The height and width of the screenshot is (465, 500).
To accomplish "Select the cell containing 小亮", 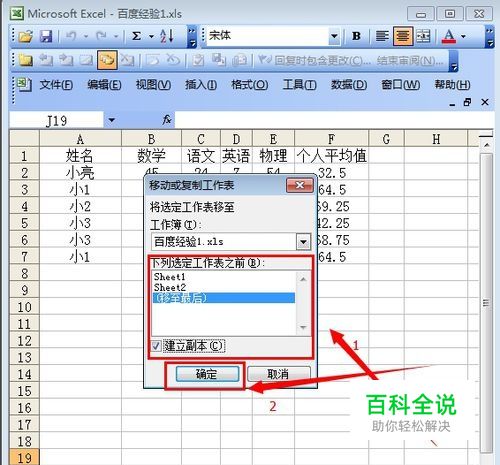I will (80, 173).
